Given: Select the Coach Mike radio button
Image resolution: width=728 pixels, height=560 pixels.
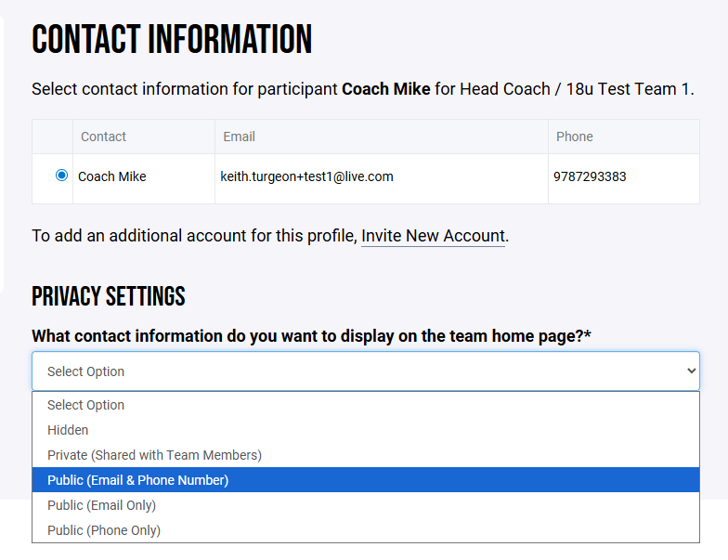Looking at the screenshot, I should click(62, 176).
